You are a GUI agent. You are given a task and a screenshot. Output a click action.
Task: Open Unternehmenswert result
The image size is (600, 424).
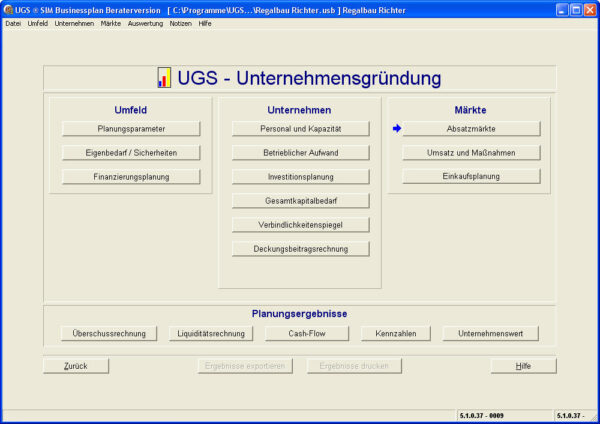pyautogui.click(x=491, y=333)
